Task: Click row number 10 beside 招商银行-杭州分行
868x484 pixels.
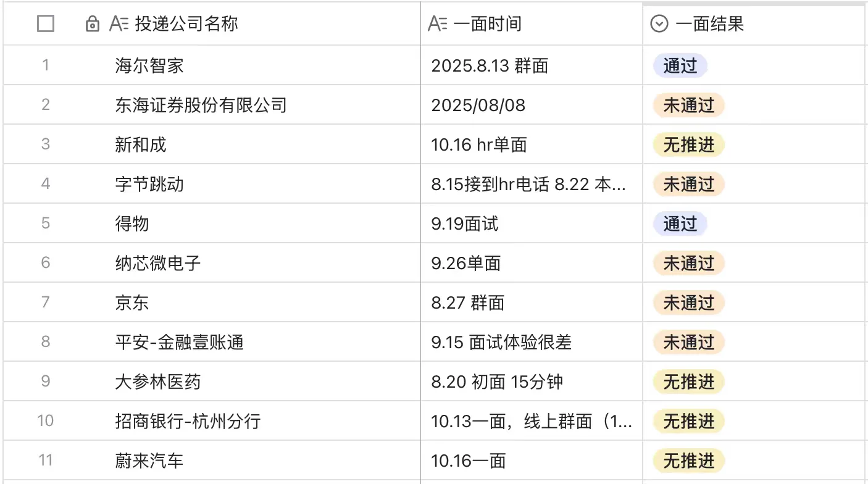Action: pyautogui.click(x=46, y=421)
